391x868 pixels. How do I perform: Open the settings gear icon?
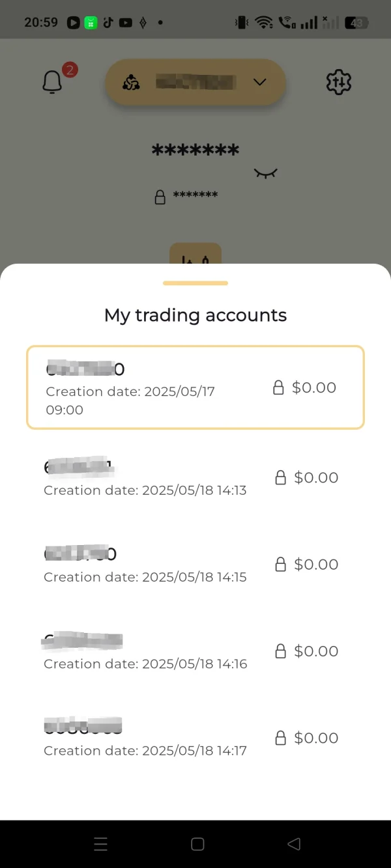tap(338, 83)
